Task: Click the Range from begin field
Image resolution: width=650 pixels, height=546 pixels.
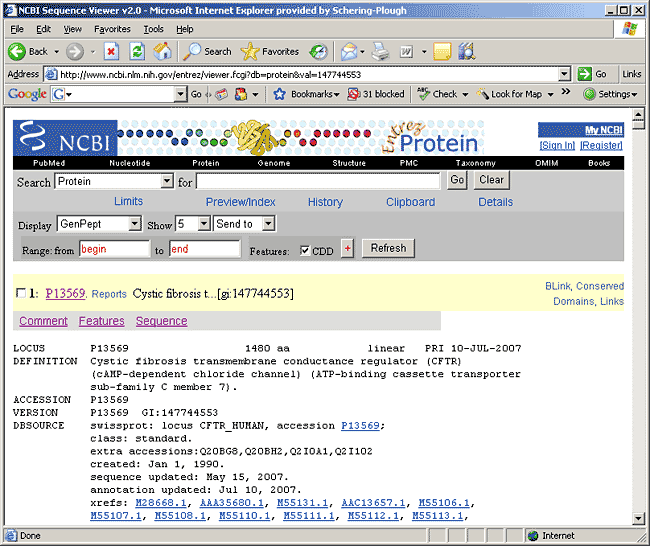Action: (x=114, y=249)
